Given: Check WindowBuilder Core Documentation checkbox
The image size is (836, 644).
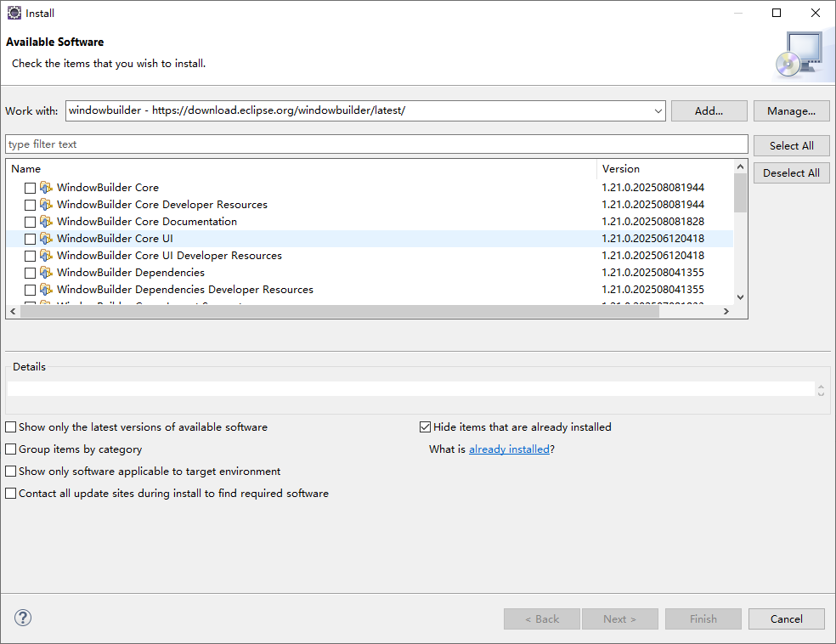Looking at the screenshot, I should point(30,223).
